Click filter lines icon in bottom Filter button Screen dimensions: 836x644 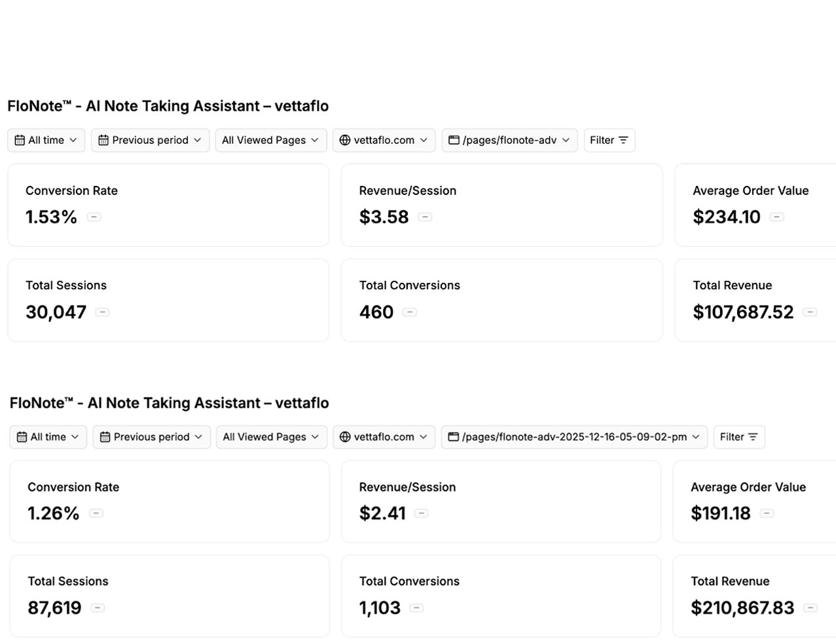[753, 437]
